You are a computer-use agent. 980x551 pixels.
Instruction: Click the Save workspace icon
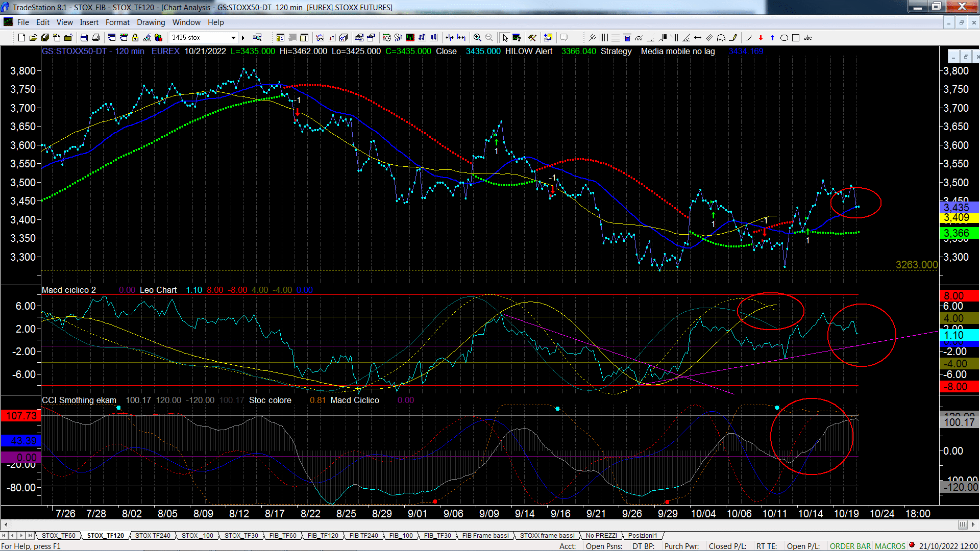click(45, 38)
